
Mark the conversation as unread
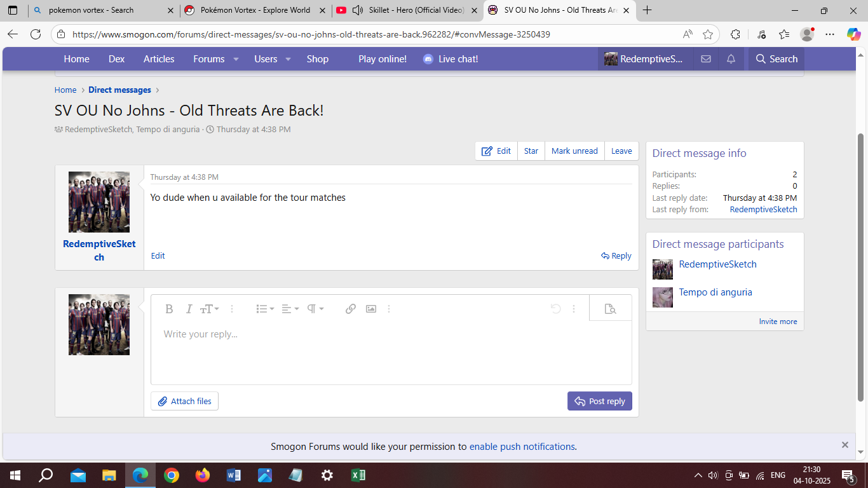click(x=574, y=151)
